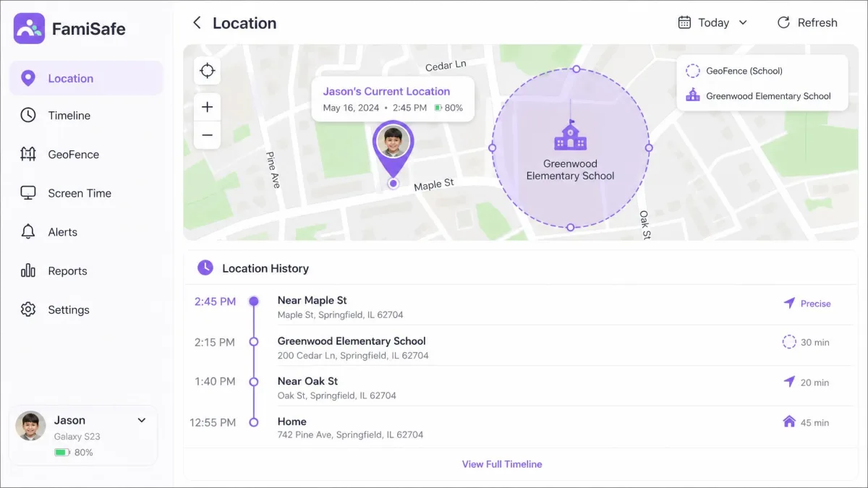This screenshot has width=868, height=488.
Task: Open the Settings menu item
Action: (x=86, y=309)
